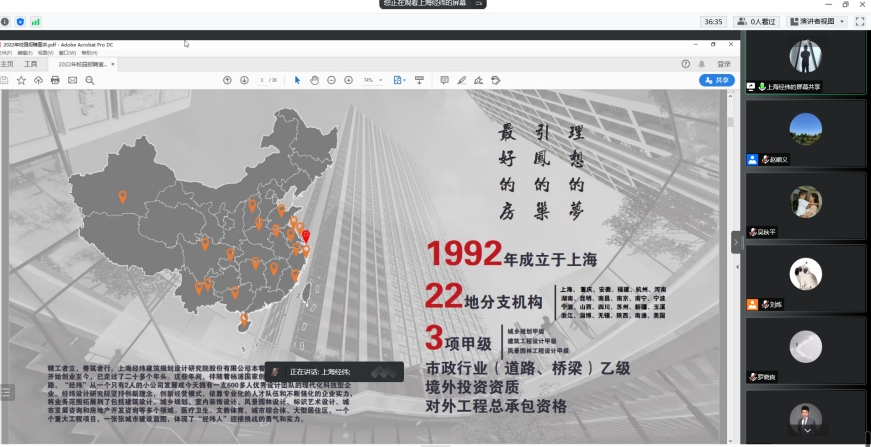Select the 吴秋平 participant tile
This screenshot has height=447, width=871.
point(805,205)
